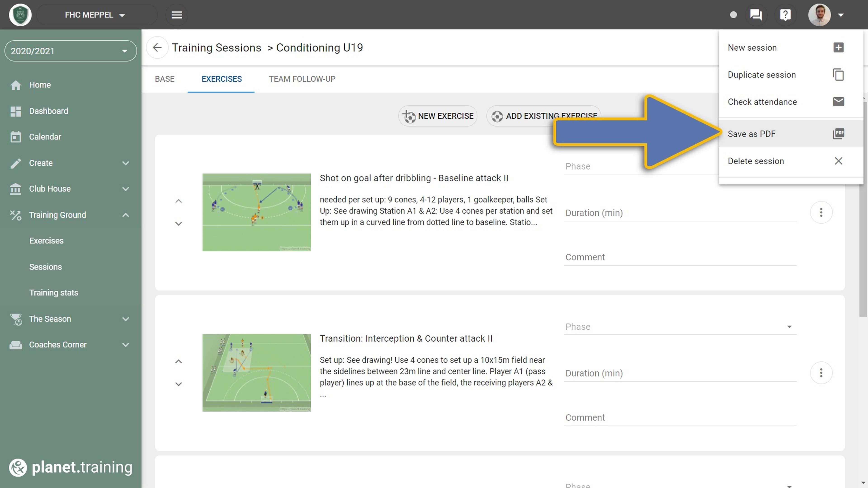868x488 pixels.
Task: Open the chat messages icon
Action: [756, 15]
